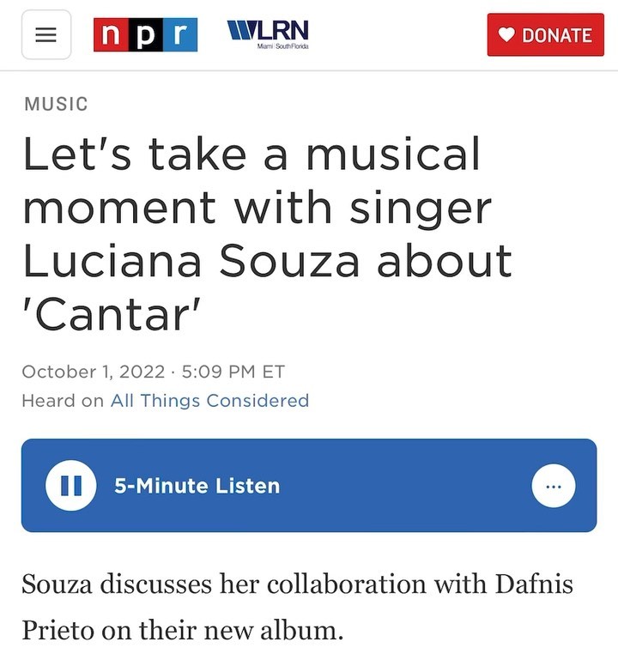Click the NPR logo
Viewport: 618px width, 672px height.
pos(146,35)
